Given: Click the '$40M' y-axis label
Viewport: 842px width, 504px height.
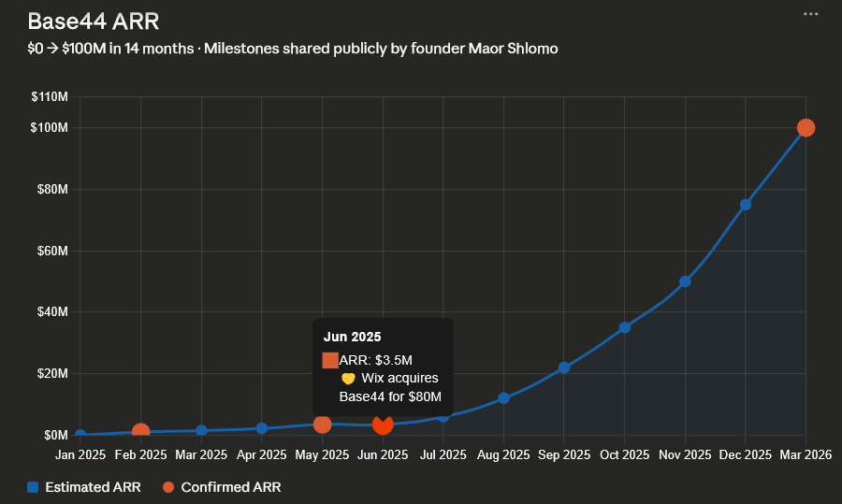Looking at the screenshot, I should [x=52, y=312].
